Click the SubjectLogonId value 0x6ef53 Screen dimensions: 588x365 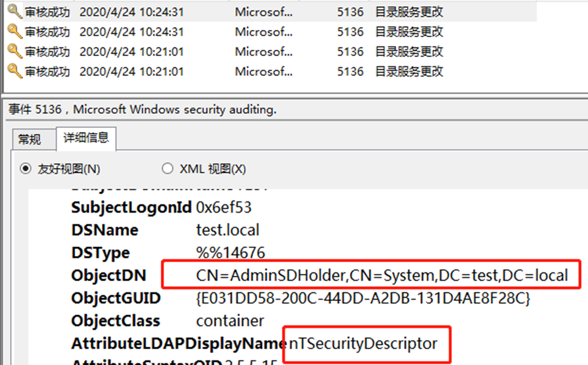click(x=224, y=207)
